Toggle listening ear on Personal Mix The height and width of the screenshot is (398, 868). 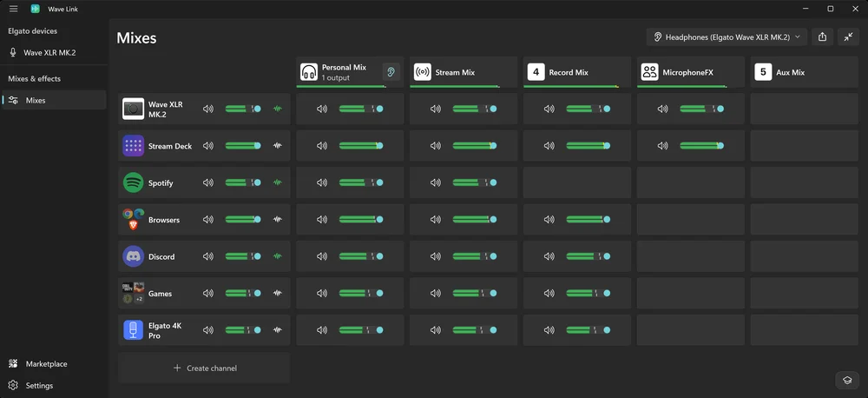(x=391, y=72)
